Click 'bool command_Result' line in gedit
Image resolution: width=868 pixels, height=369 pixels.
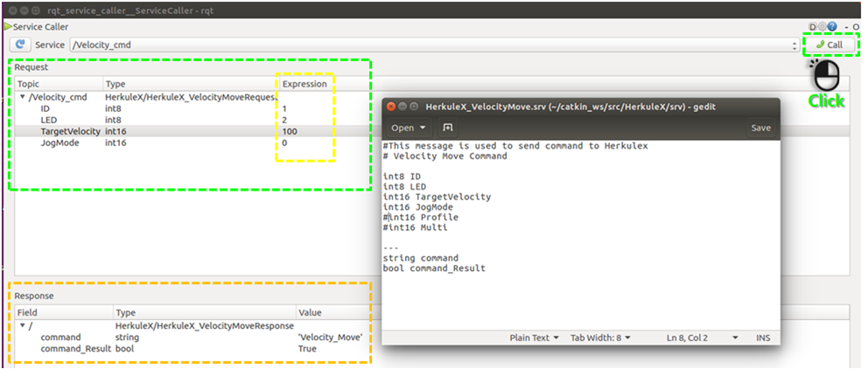tap(434, 268)
